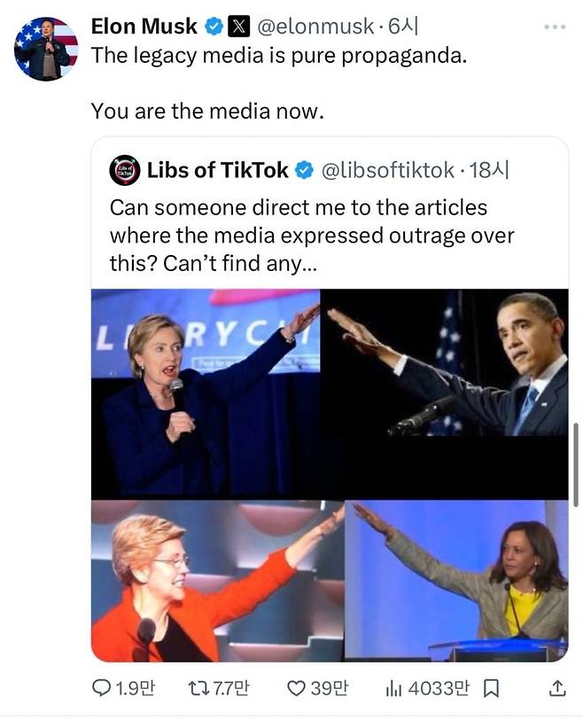Click the Libs of TikTok display name

pos(218,170)
